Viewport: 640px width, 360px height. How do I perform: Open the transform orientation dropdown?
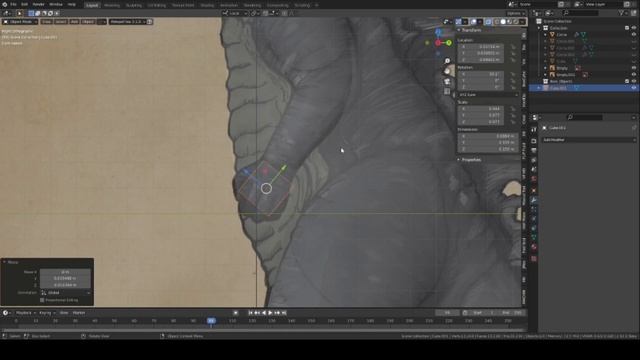234,13
